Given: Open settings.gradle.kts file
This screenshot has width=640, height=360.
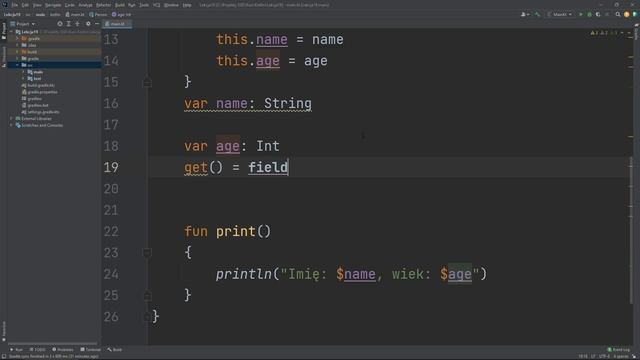Looking at the screenshot, I should [x=40, y=112].
